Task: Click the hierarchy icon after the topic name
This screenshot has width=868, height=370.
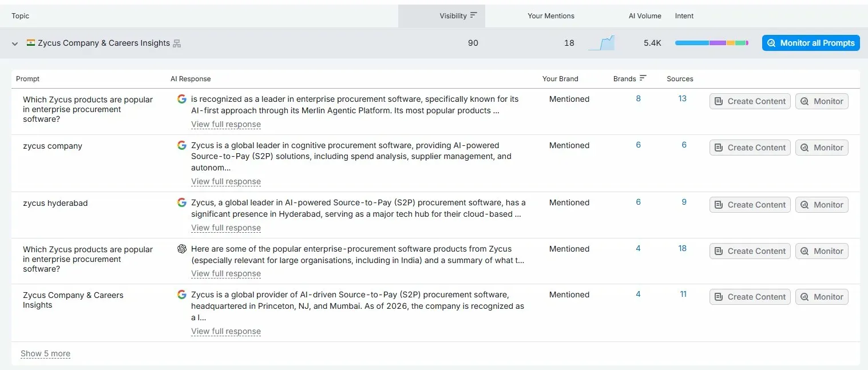Action: coord(177,43)
